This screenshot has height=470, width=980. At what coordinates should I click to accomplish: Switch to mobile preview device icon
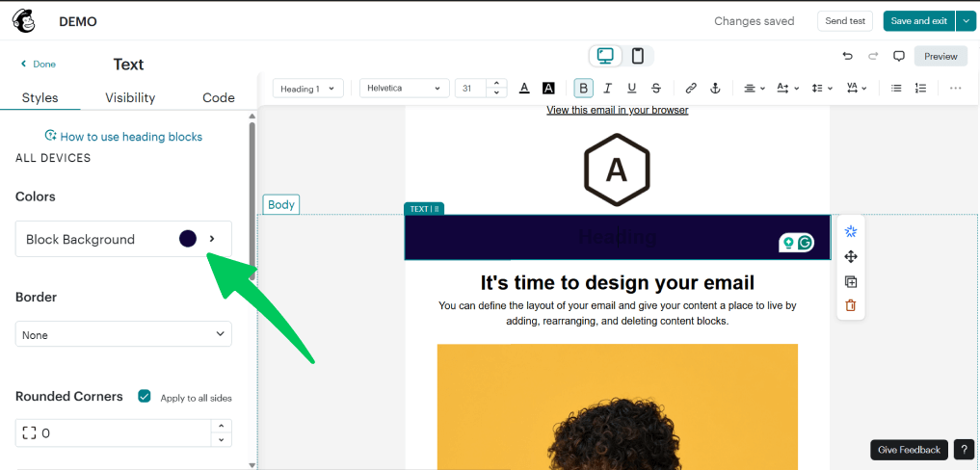pyautogui.click(x=637, y=56)
